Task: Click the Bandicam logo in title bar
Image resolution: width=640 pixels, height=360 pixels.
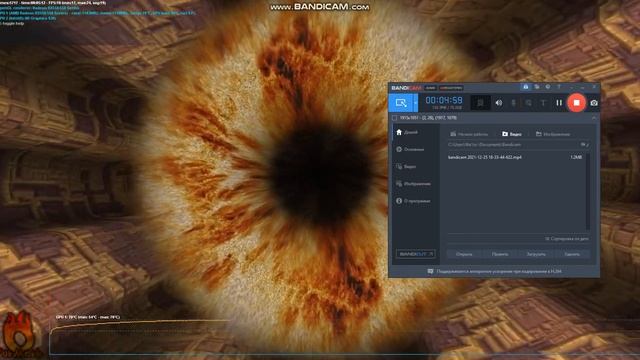Action: point(406,88)
